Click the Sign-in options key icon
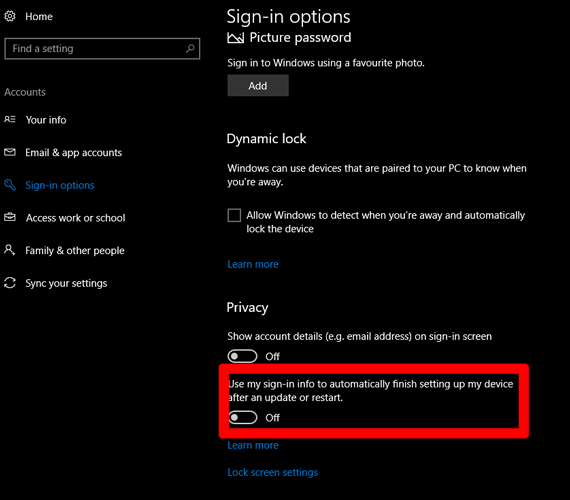 10,185
